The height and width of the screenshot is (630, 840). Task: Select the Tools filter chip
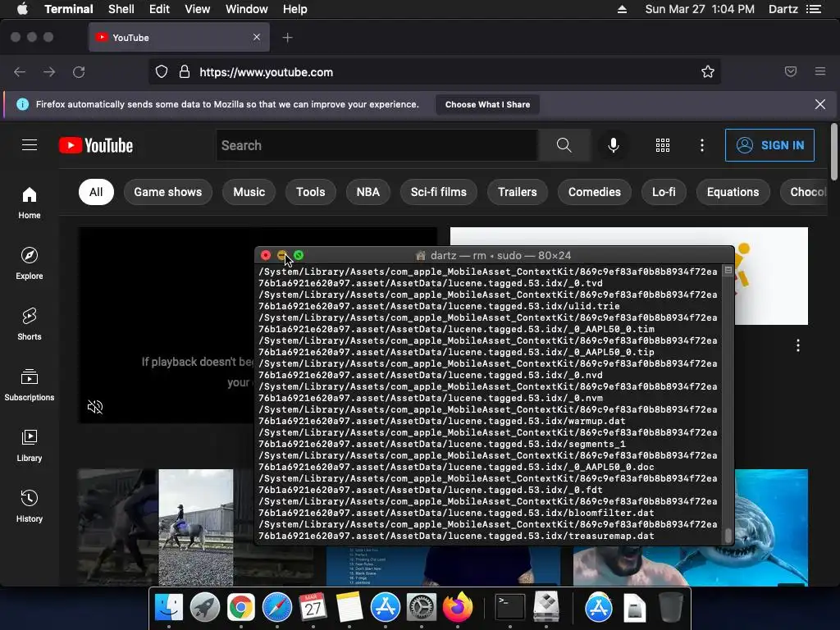(x=311, y=192)
